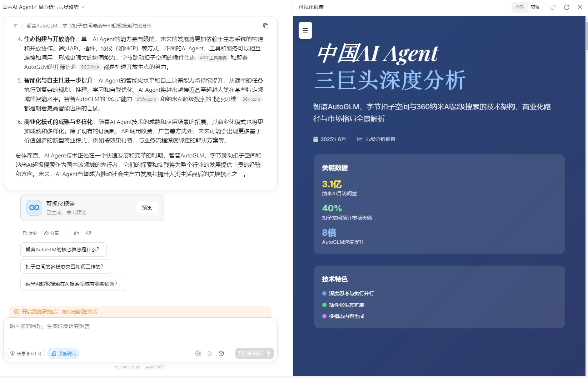
Task: Click the 已生成,点击预览 status text
Action: [66, 212]
